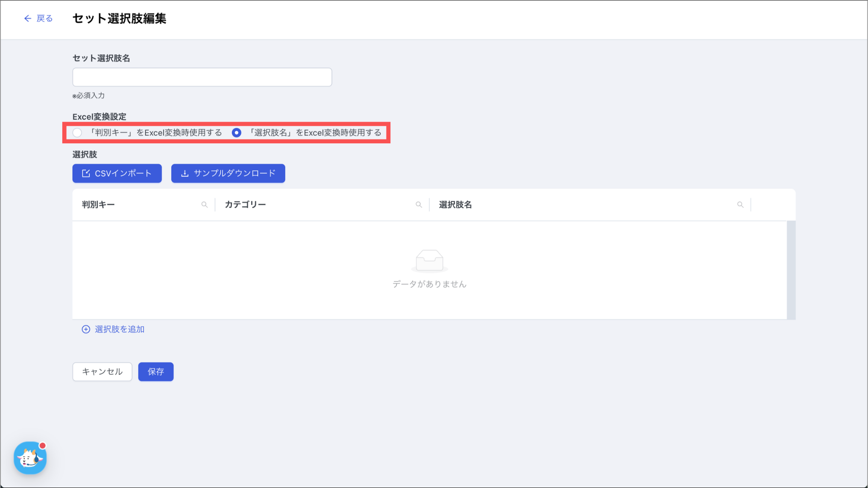This screenshot has height=488, width=868.
Task: Open search icon in カテゴリー column
Action: click(419, 205)
